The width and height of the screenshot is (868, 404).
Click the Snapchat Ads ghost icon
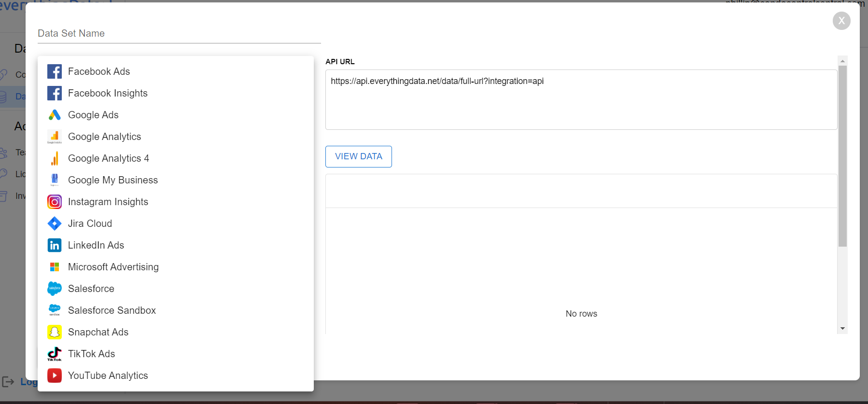55,332
